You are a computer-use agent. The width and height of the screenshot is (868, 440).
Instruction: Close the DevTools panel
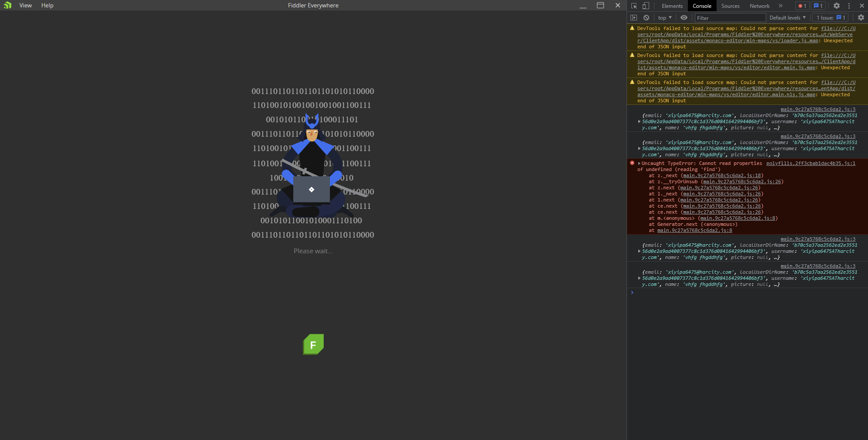point(861,6)
